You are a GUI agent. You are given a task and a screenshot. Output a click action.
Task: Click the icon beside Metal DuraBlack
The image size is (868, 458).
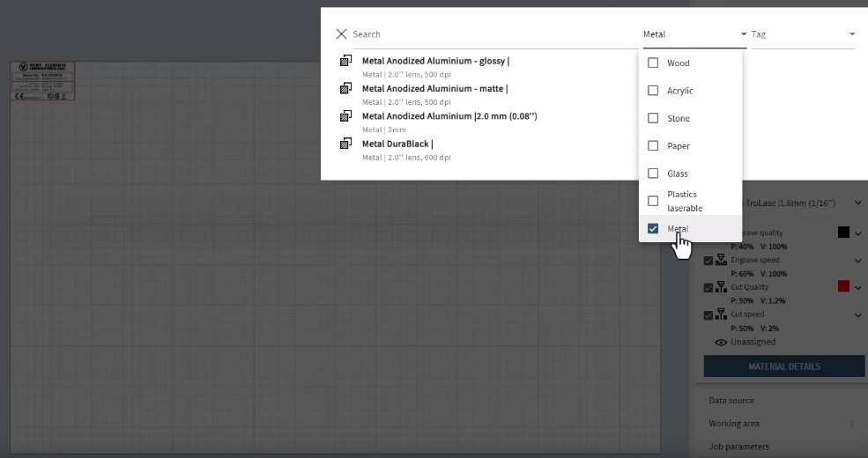pyautogui.click(x=346, y=144)
